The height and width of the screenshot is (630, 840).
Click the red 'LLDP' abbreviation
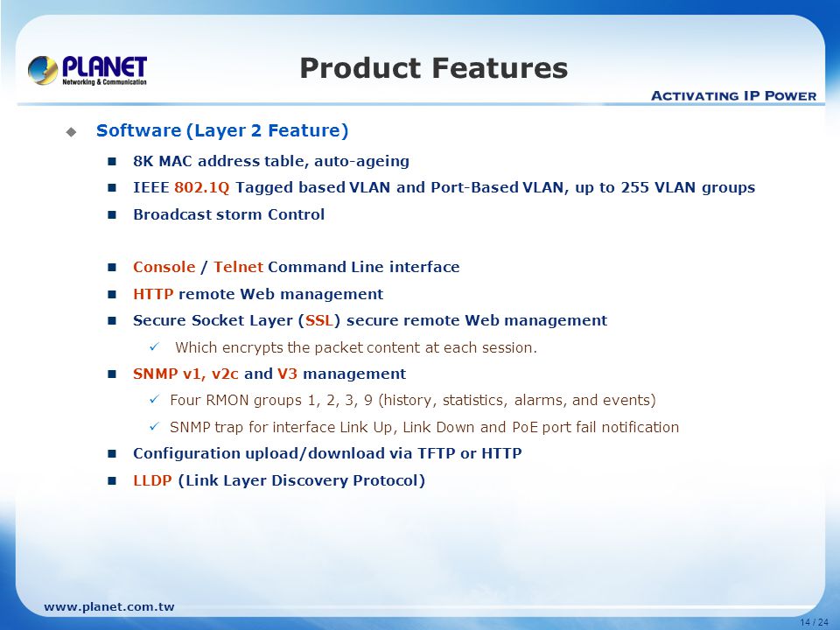pos(152,480)
